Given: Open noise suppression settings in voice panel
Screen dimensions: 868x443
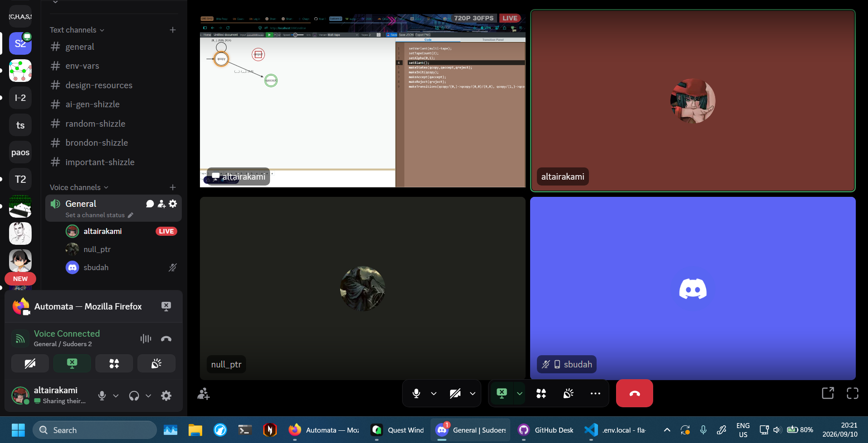Looking at the screenshot, I should 146,338.
